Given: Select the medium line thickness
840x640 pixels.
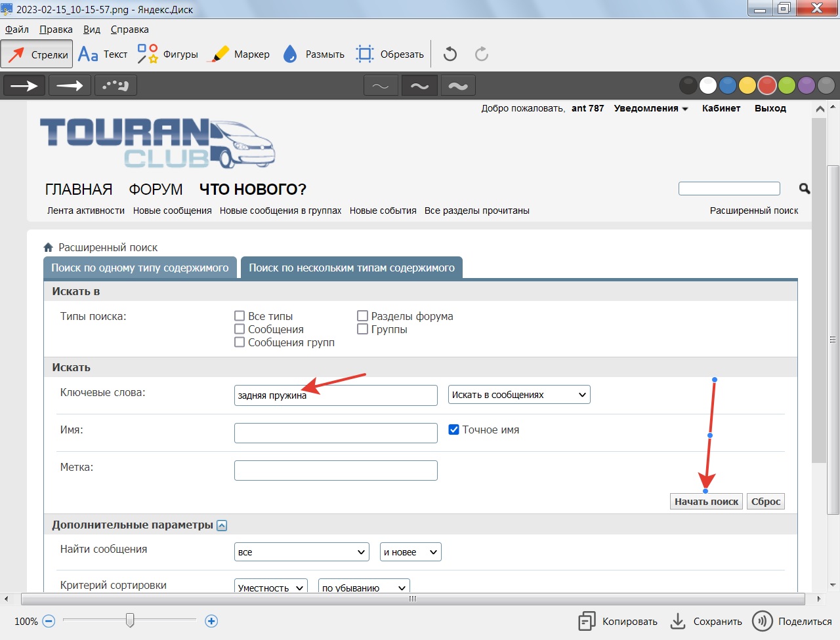Looking at the screenshot, I should click(x=419, y=85).
